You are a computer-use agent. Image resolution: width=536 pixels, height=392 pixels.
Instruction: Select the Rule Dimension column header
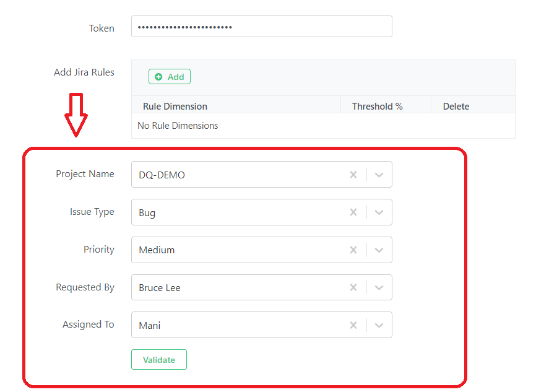(x=175, y=107)
